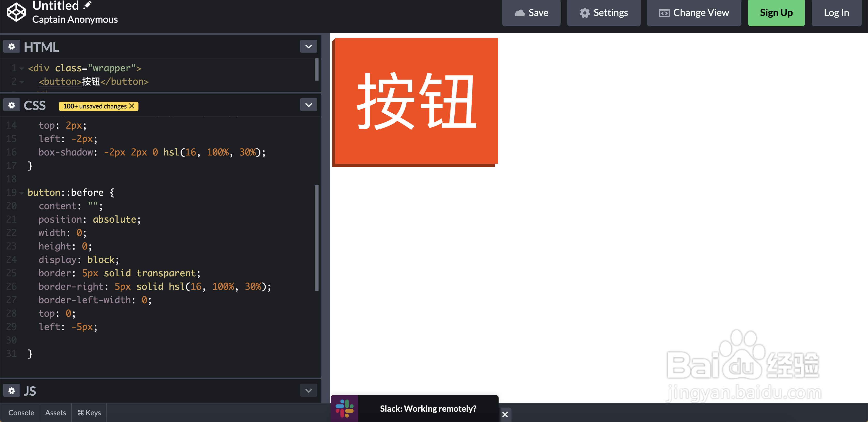This screenshot has width=868, height=422.
Task: Open CSS editor settings gear
Action: 11,105
